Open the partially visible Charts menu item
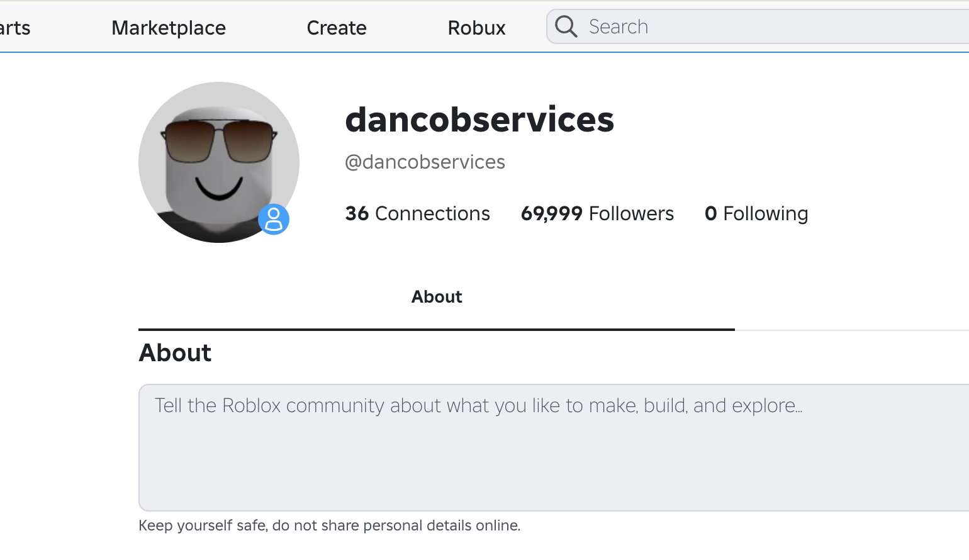Image resolution: width=969 pixels, height=560 pixels. pyautogui.click(x=14, y=28)
